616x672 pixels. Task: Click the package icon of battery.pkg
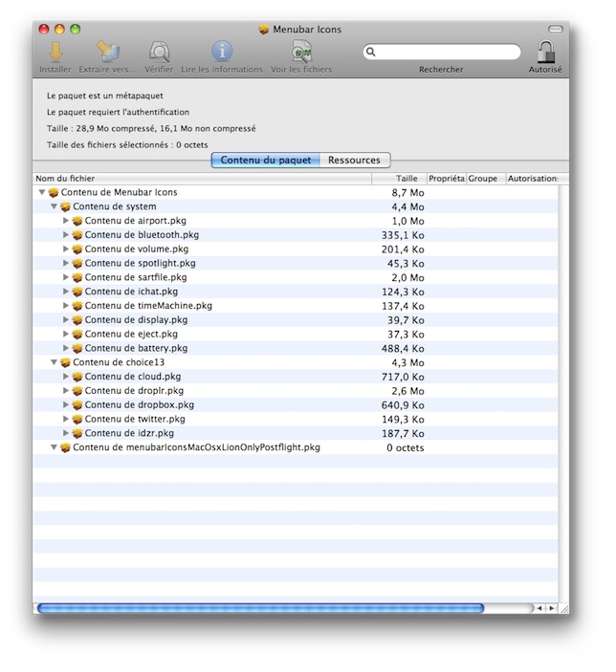pos(77,349)
